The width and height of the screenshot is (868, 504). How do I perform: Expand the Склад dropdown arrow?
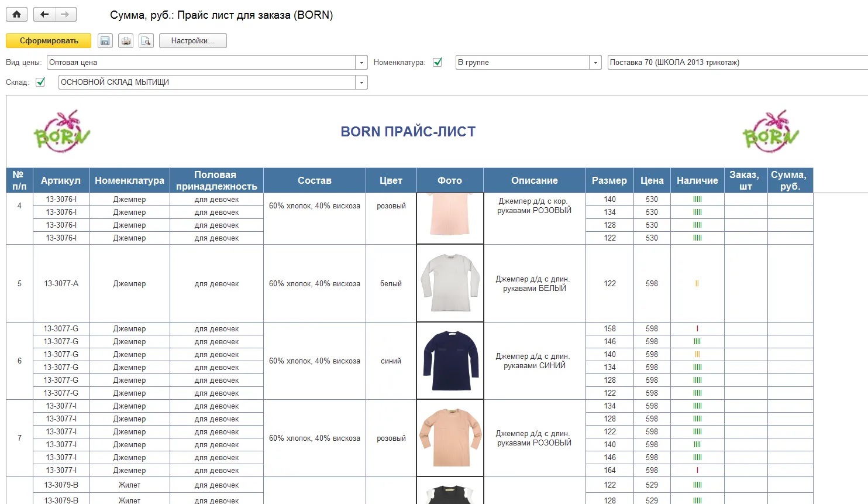361,83
